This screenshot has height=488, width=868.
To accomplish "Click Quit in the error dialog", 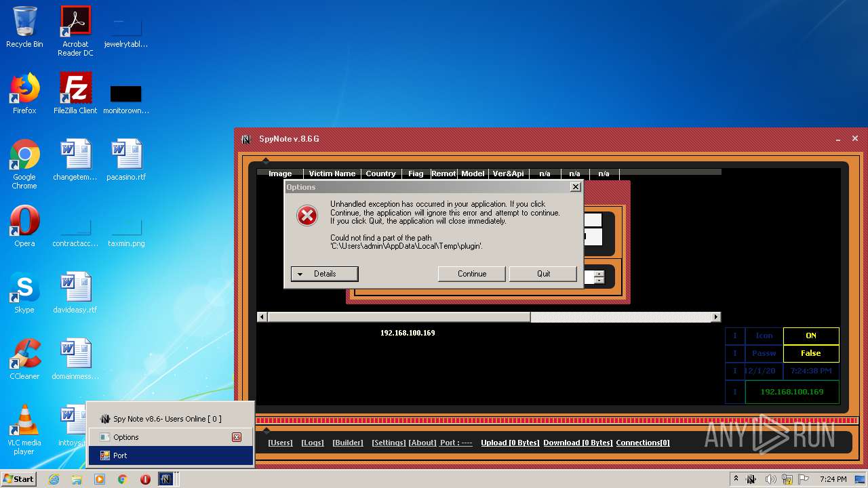I will tap(543, 274).
